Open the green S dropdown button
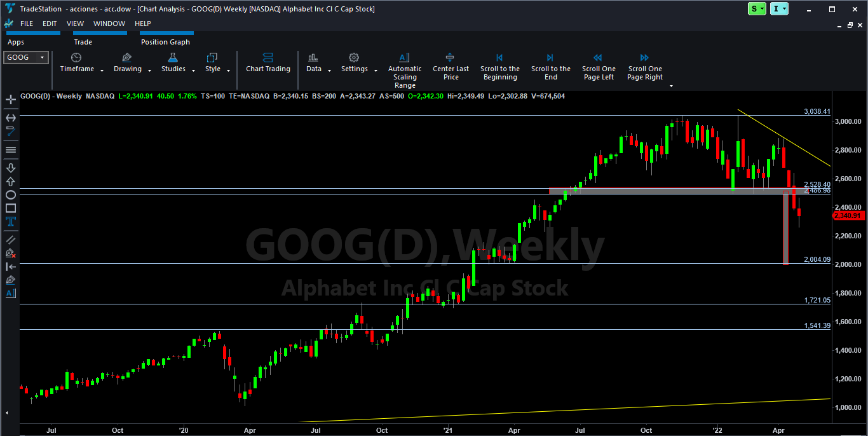 (x=757, y=9)
